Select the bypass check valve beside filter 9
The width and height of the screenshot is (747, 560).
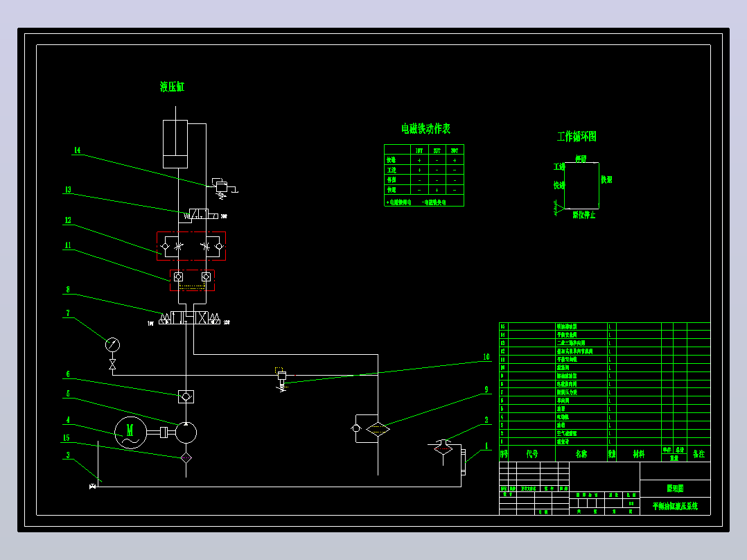(x=356, y=428)
